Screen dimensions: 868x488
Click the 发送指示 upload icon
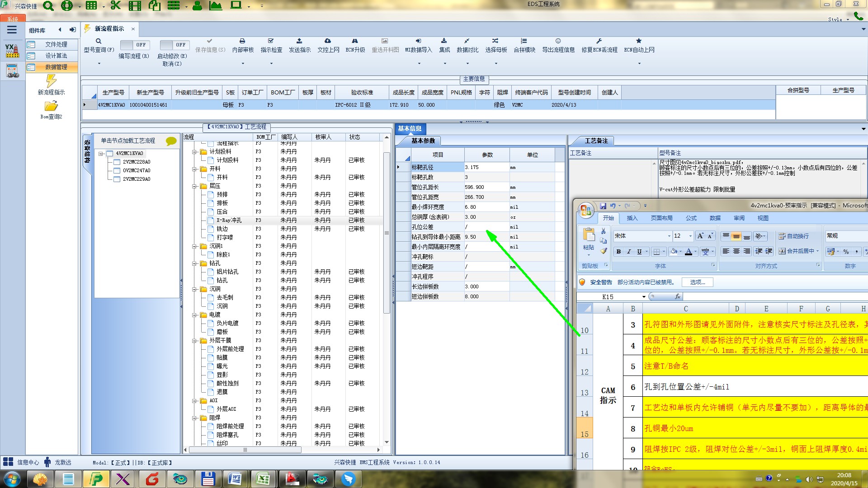tap(299, 41)
